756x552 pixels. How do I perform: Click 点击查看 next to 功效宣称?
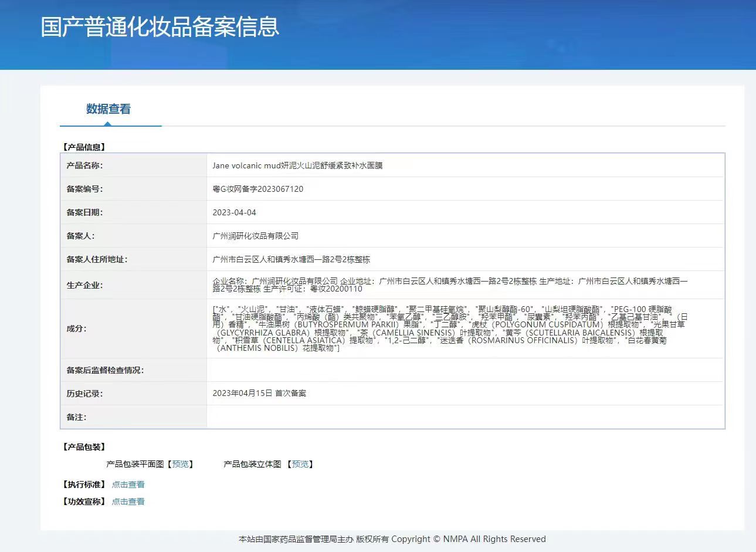pyautogui.click(x=128, y=502)
